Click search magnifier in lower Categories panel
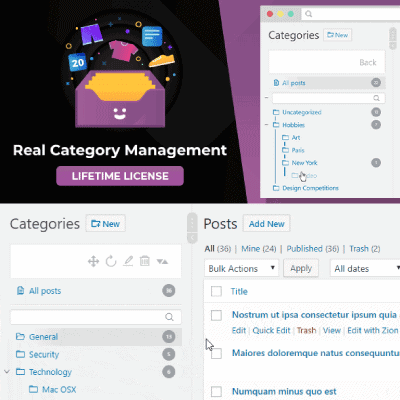The width and height of the screenshot is (400, 400). tap(169, 317)
